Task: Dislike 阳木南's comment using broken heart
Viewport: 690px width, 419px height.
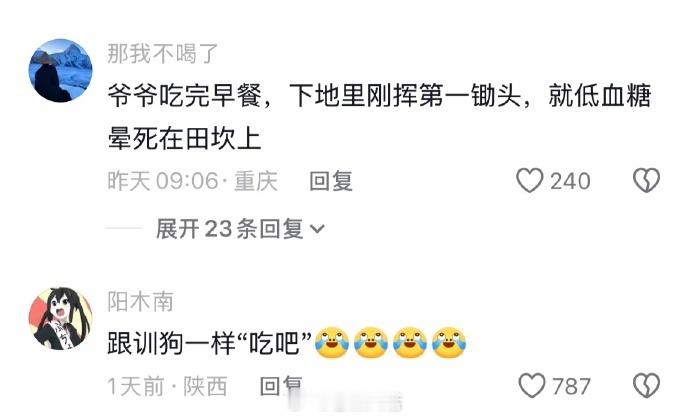Action: [x=646, y=386]
